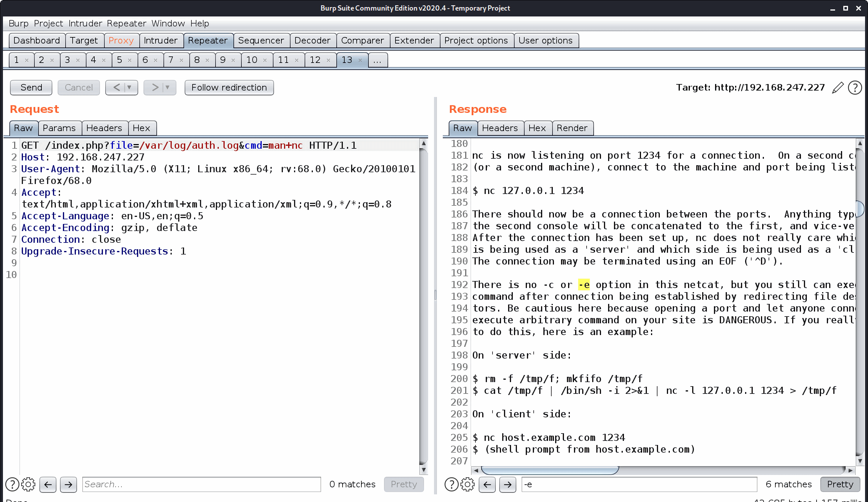Viewport: 868px width, 502px height.
Task: Click the request search input field
Action: click(201, 484)
